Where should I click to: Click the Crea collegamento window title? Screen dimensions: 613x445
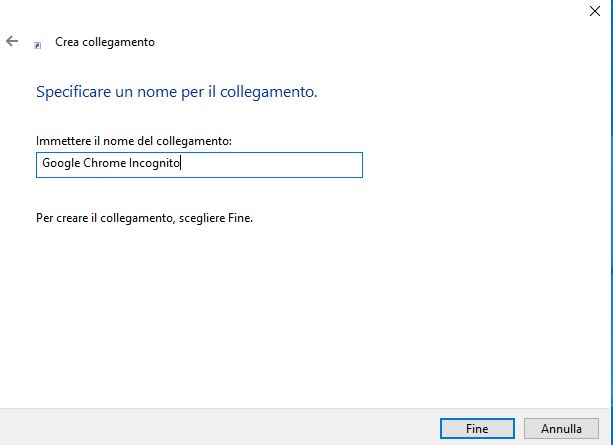(105, 42)
